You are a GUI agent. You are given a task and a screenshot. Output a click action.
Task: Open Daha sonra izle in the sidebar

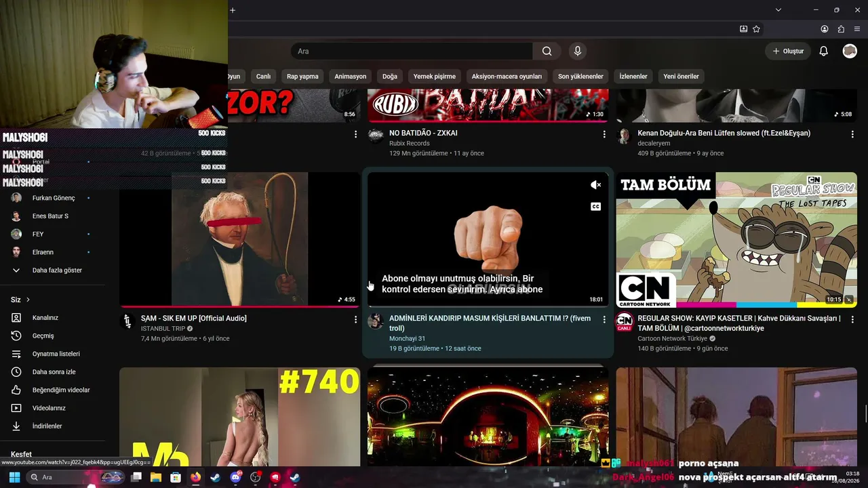[53, 372]
